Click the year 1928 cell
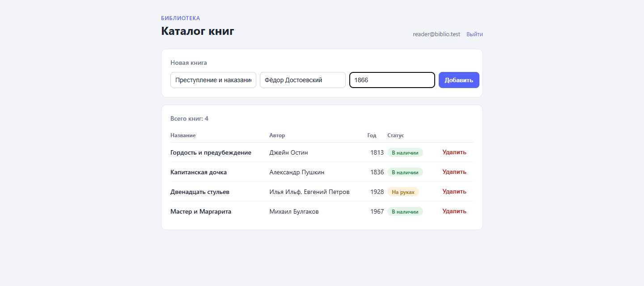This screenshot has height=286, width=644. tap(377, 192)
